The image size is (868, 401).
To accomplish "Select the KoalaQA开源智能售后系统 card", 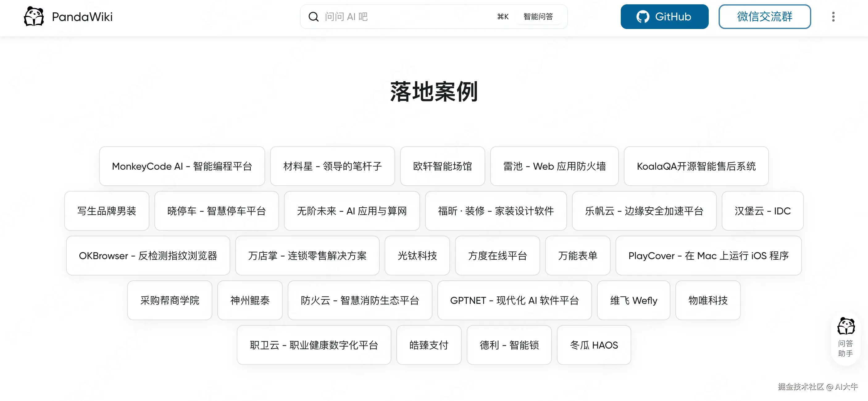I will pyautogui.click(x=696, y=166).
